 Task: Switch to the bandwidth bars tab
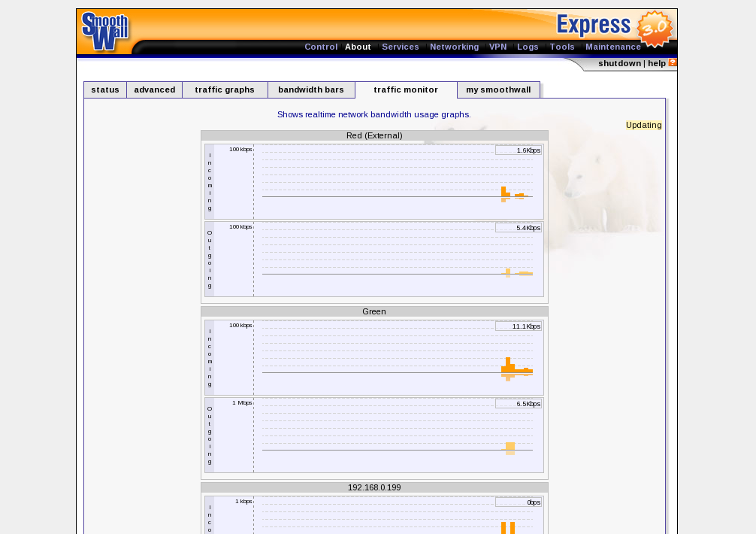tap(311, 90)
